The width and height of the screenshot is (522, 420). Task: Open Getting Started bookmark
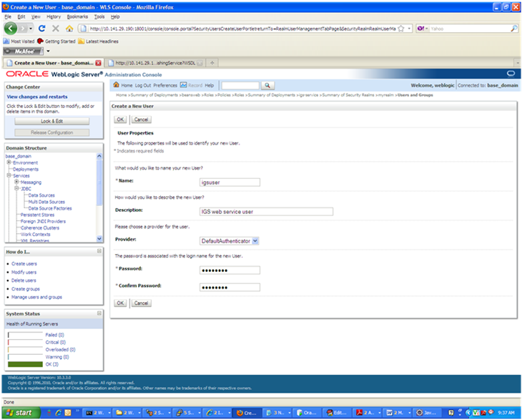coord(56,41)
